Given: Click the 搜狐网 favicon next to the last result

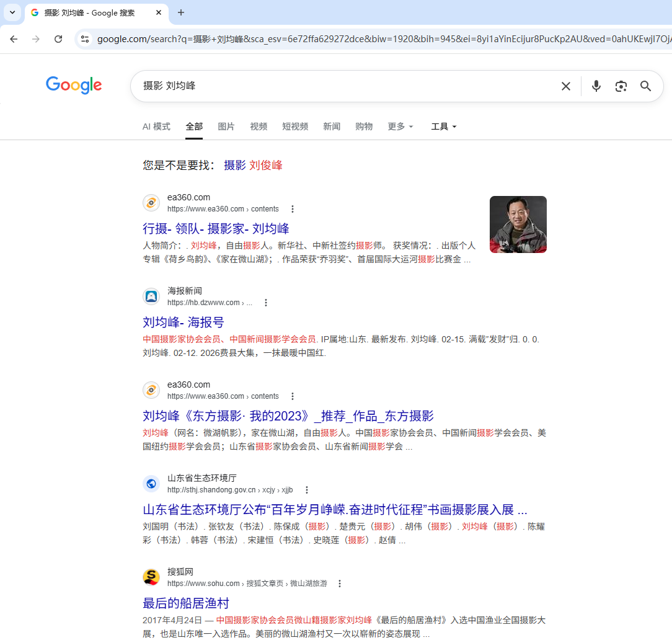Looking at the screenshot, I should click(151, 577).
